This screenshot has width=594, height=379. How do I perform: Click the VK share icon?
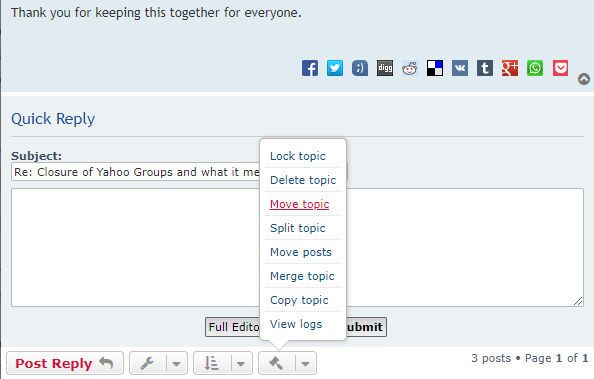tap(460, 68)
